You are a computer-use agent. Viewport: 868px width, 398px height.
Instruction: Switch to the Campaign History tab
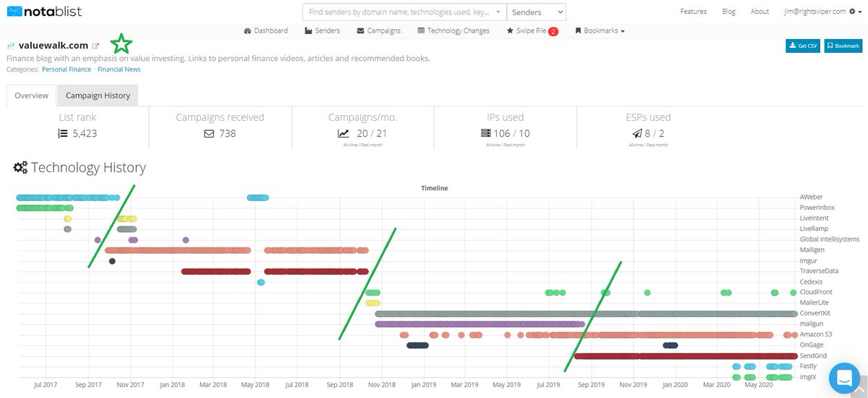(98, 96)
